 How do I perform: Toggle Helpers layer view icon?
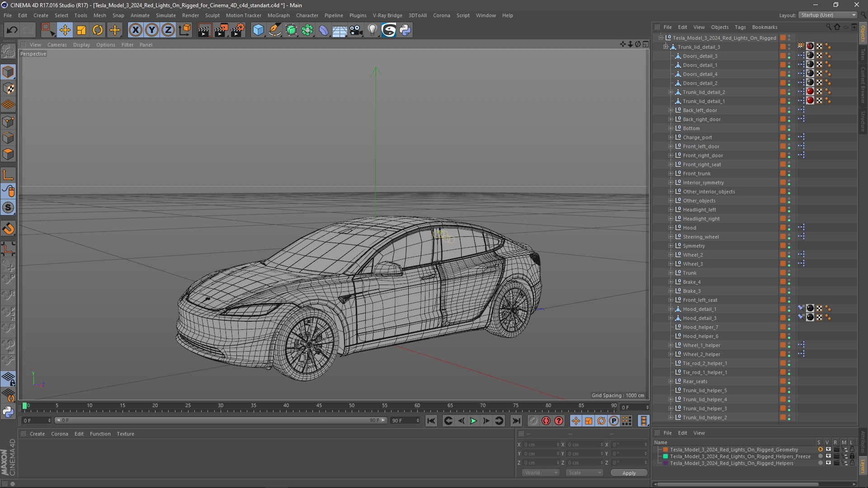pos(828,463)
